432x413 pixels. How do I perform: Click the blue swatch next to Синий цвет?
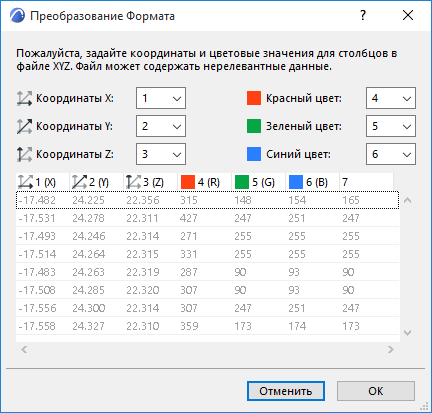click(254, 154)
